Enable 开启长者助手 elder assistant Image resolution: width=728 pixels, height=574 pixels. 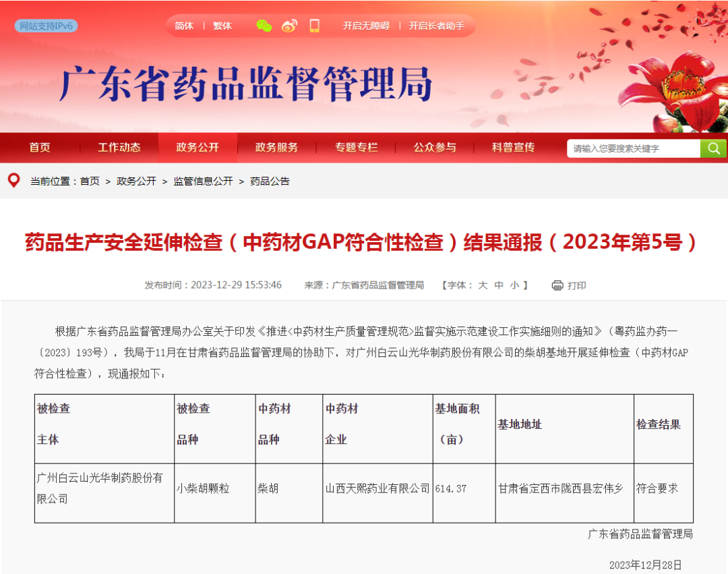pos(436,26)
